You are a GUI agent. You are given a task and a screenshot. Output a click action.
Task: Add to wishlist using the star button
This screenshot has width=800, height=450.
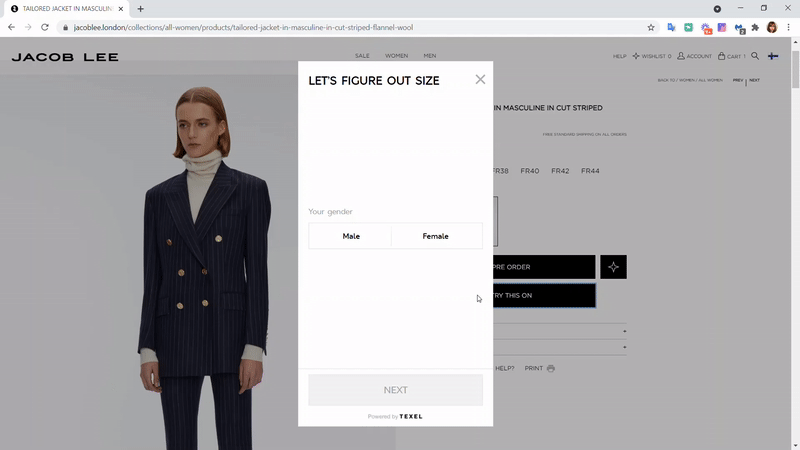tap(613, 267)
